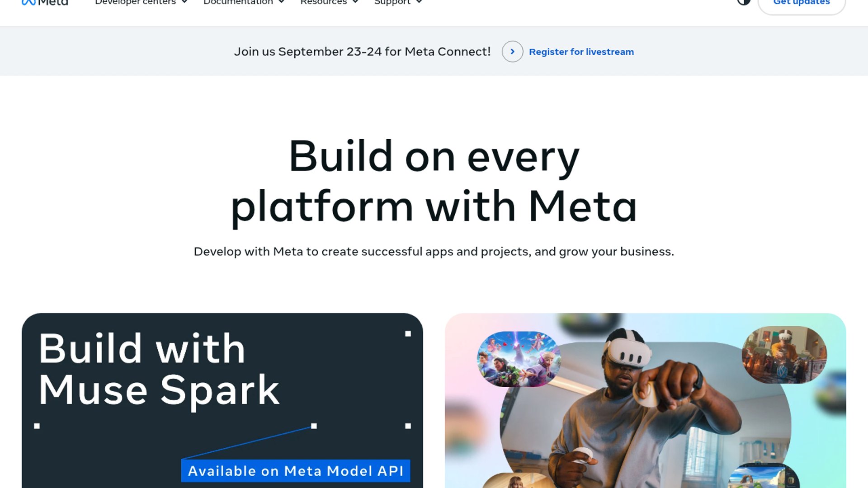Viewport: 868px width, 488px height.
Task: Click the Get updates button
Action: [802, 4]
